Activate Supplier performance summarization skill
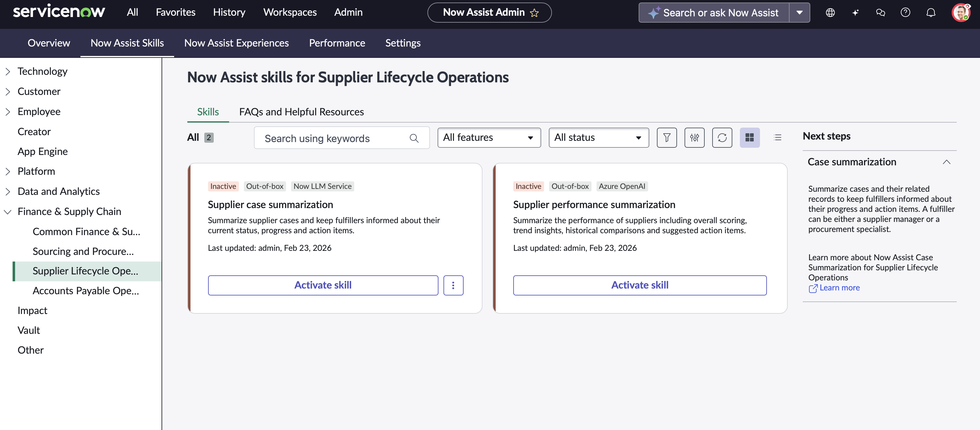The height and width of the screenshot is (430, 980). pyautogui.click(x=640, y=285)
